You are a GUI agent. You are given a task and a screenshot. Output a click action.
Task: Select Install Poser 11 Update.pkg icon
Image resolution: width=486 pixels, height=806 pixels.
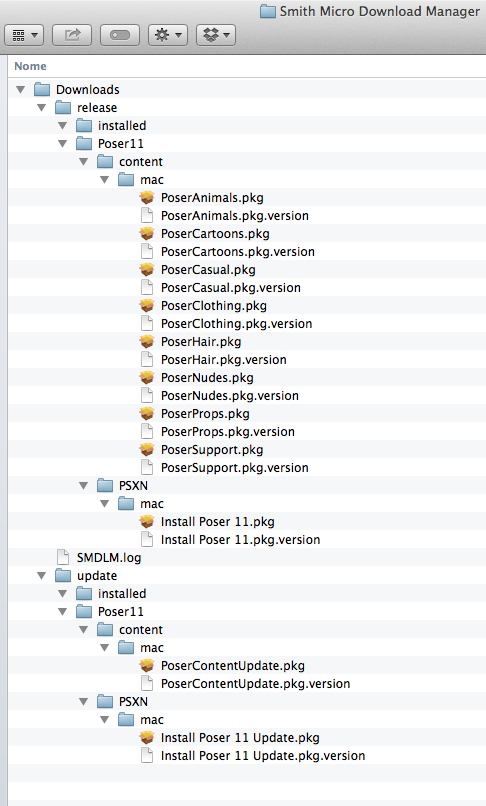click(x=147, y=738)
